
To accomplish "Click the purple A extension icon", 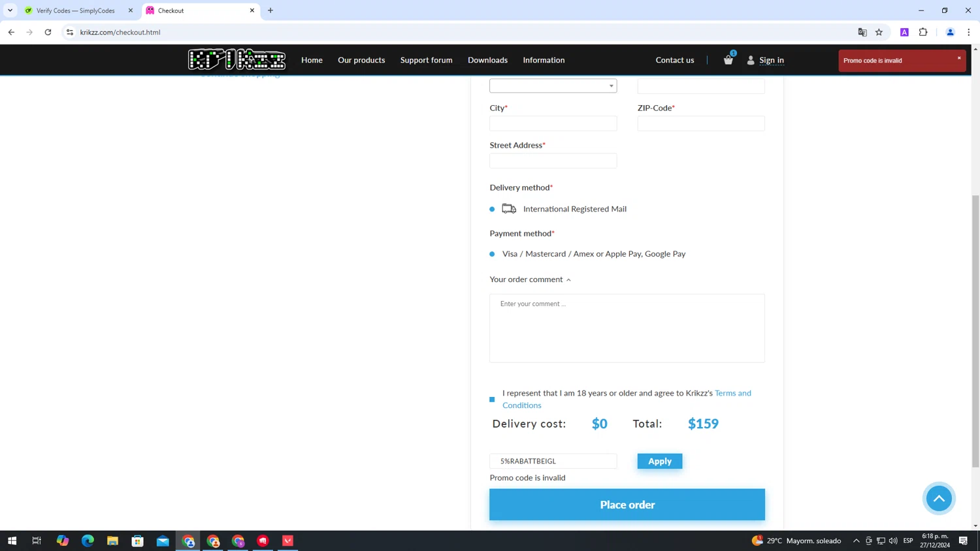I will coord(904,32).
